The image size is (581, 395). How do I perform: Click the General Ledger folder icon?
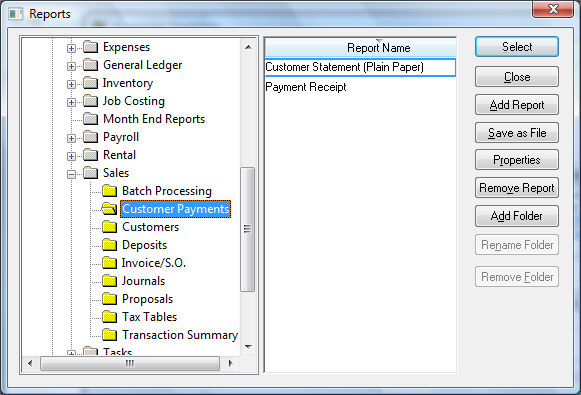point(90,65)
